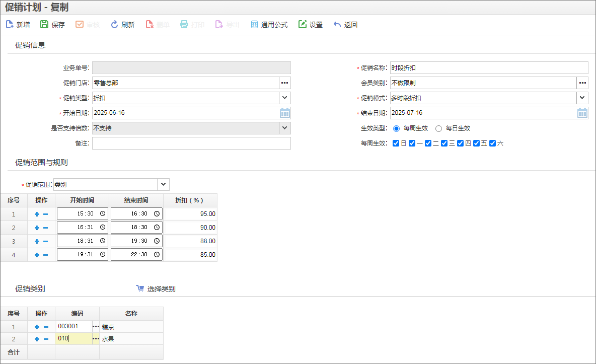
Task: Open the 通用公式 formula tool
Action: point(269,25)
